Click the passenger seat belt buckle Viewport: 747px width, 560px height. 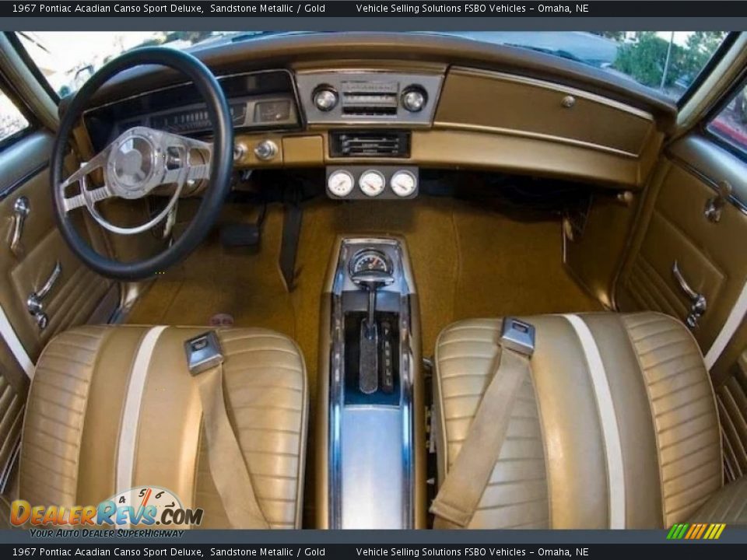(517, 335)
